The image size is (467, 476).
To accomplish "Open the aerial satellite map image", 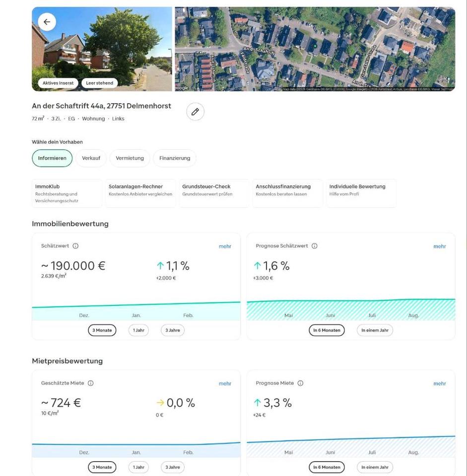I will pos(314,49).
